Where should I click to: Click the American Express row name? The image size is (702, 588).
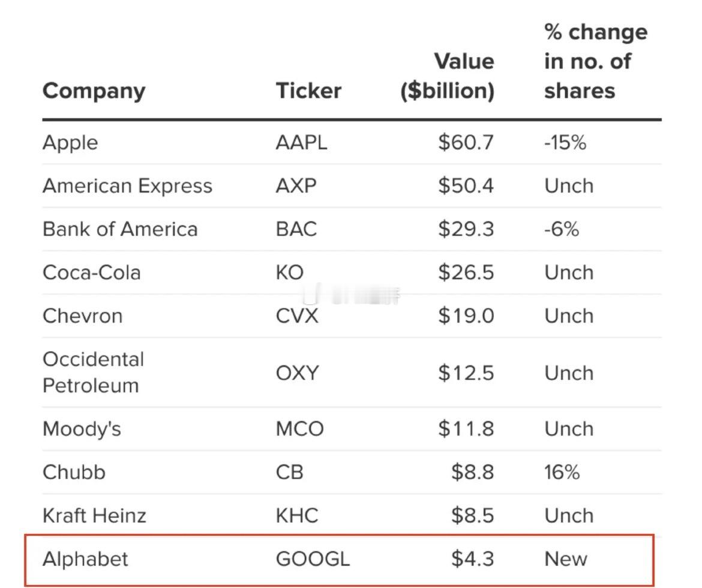127,186
